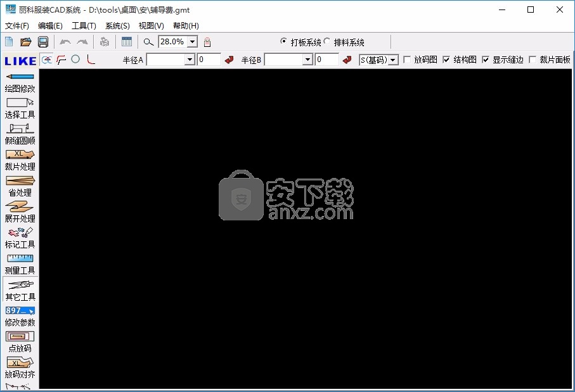Viewport: 575px width, 392px height.
Task: Click the 半径A value field showing 0
Action: [209, 60]
